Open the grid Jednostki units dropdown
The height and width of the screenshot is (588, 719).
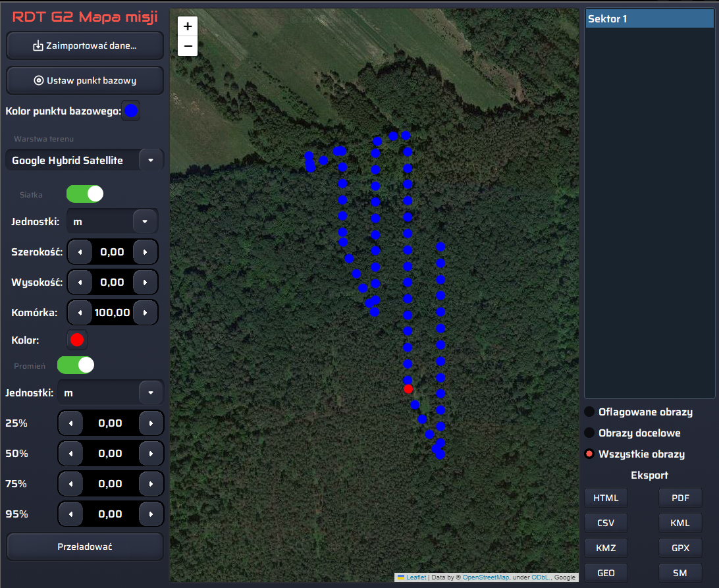(x=145, y=222)
